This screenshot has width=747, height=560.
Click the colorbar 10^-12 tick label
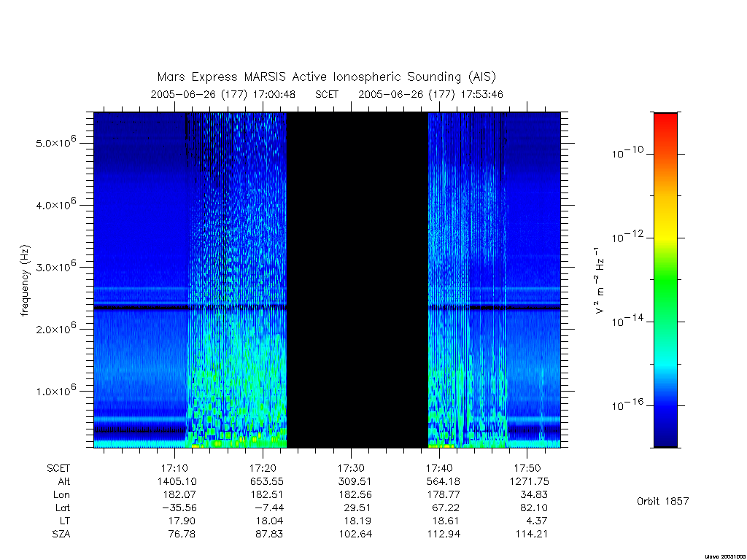coord(627,236)
